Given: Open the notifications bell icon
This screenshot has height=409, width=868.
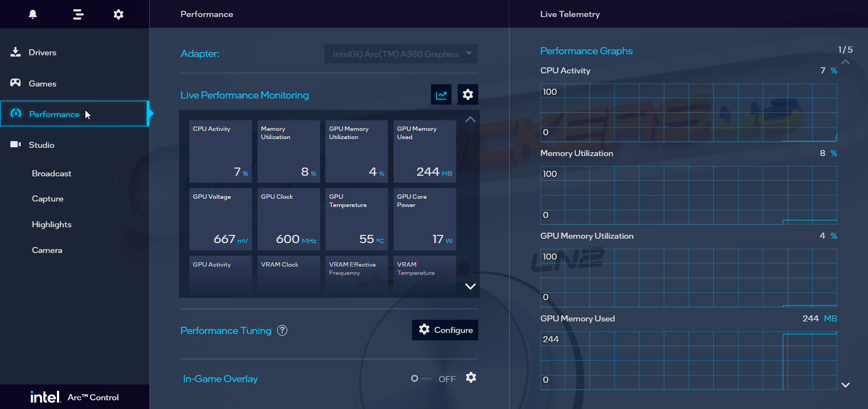Looking at the screenshot, I should click(x=33, y=14).
